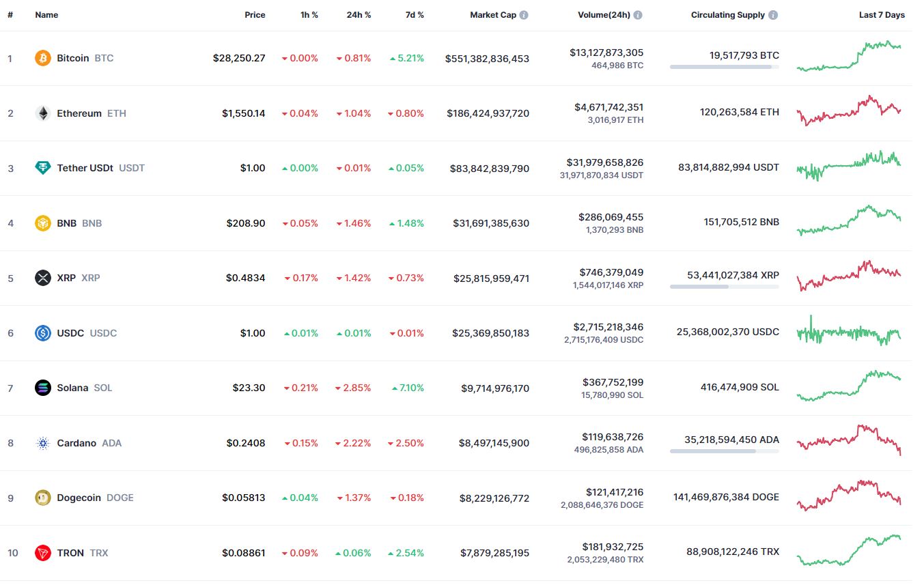924x585 pixels.
Task: Click the BNB yellow coin icon
Action: point(43,223)
